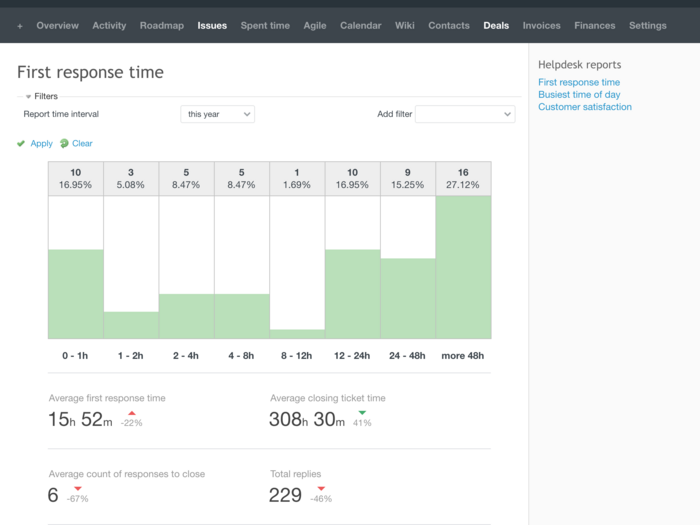700x525 pixels.
Task: Click red arrow beside Total replies
Action: point(321,488)
